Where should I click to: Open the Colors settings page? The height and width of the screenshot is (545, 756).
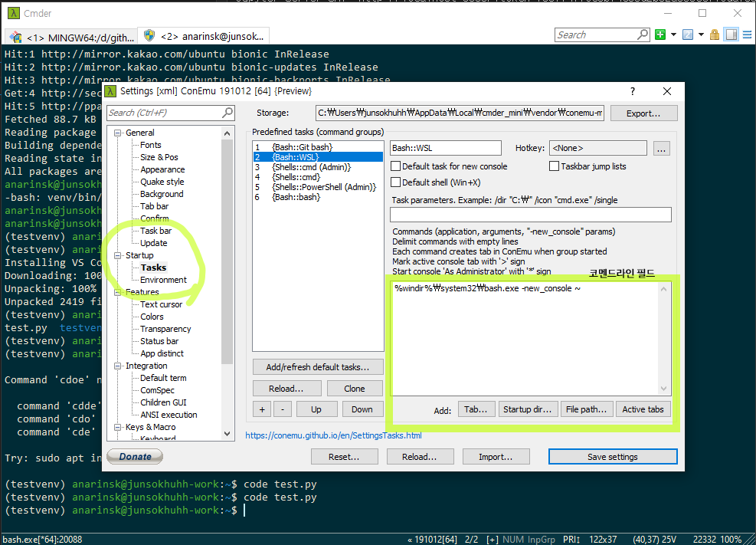pos(152,317)
